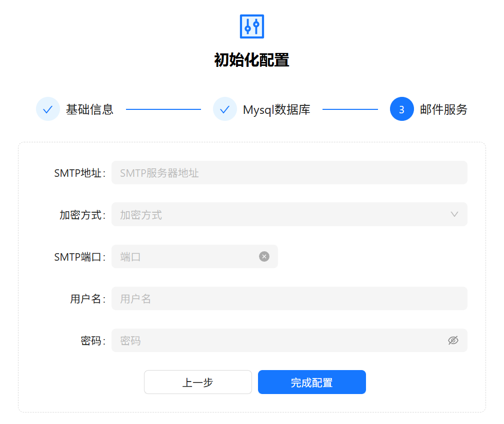
Task: Expand the 加密方式 chevron arrow
Action: pyautogui.click(x=454, y=214)
